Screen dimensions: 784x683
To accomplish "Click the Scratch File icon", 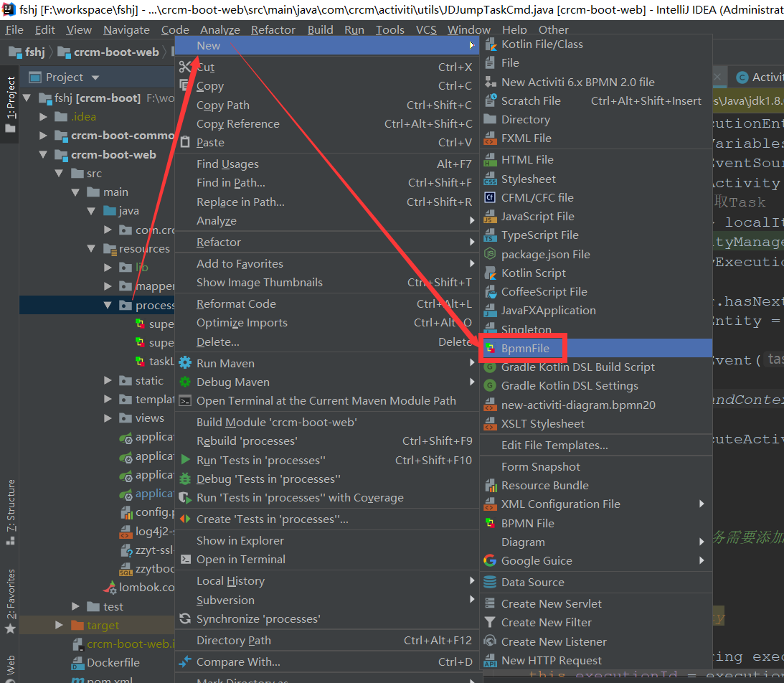I will tap(491, 100).
